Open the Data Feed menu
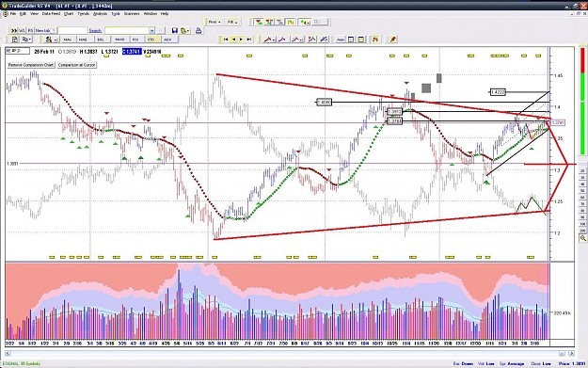Viewport: 588px width, 368px height. tap(51, 13)
